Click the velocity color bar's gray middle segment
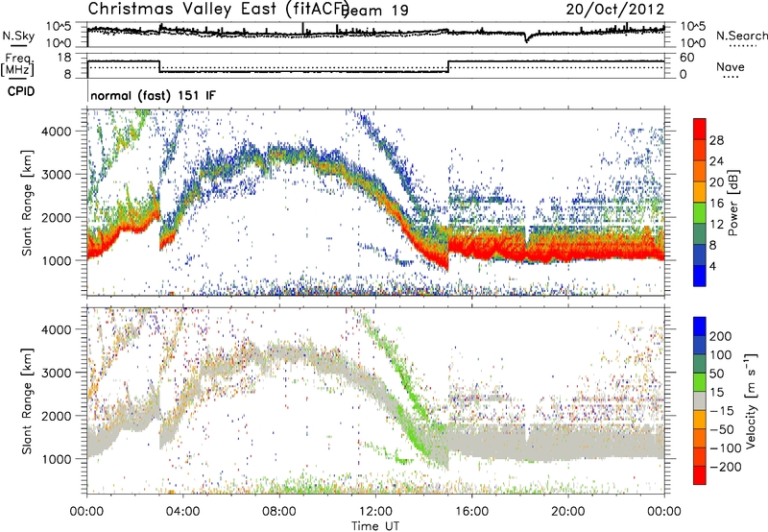 click(700, 400)
